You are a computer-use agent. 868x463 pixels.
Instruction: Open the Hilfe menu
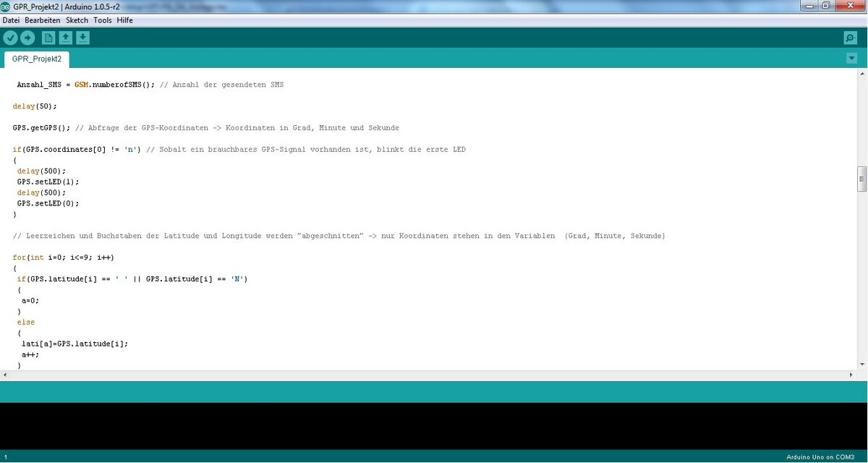coord(125,20)
